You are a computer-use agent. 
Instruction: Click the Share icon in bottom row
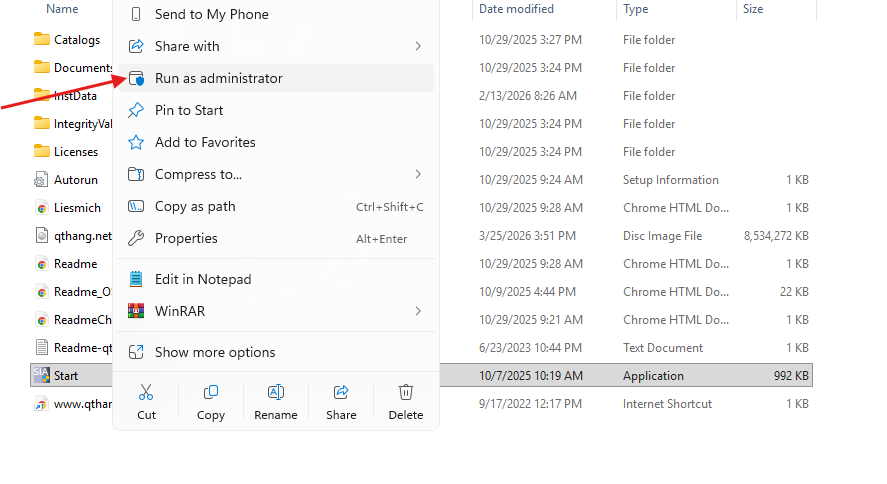pos(340,401)
